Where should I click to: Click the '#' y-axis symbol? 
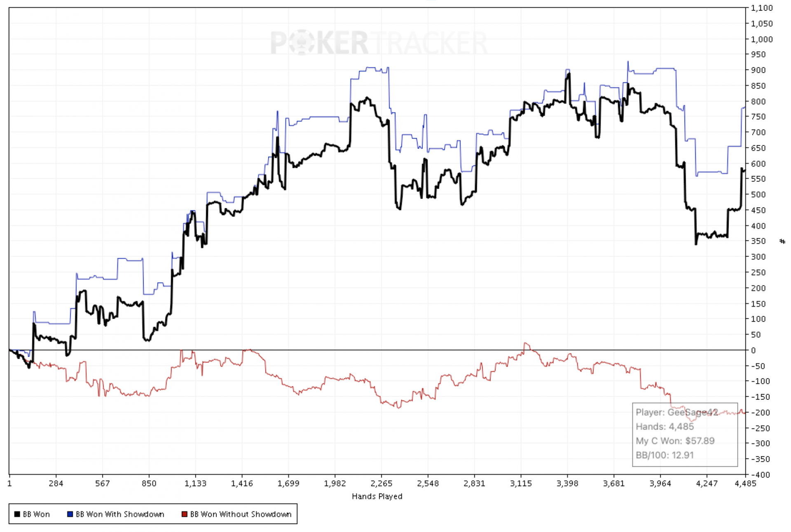click(782, 241)
